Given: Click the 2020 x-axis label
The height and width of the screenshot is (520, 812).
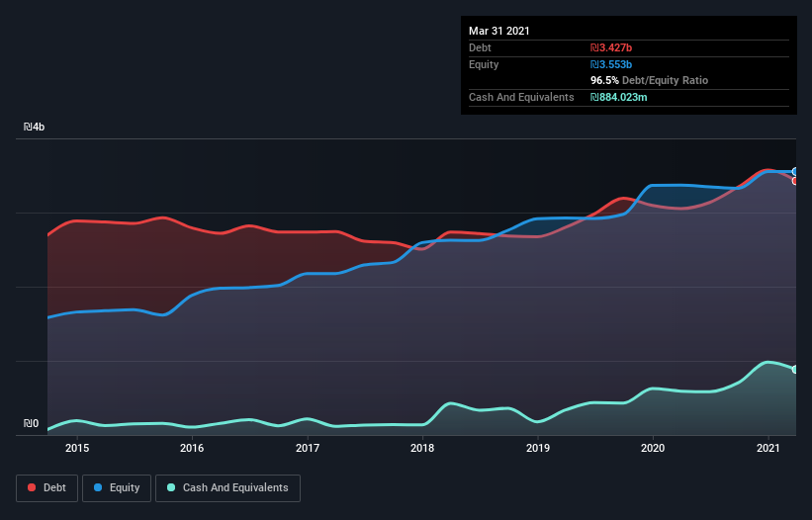Looking at the screenshot, I should tap(653, 448).
